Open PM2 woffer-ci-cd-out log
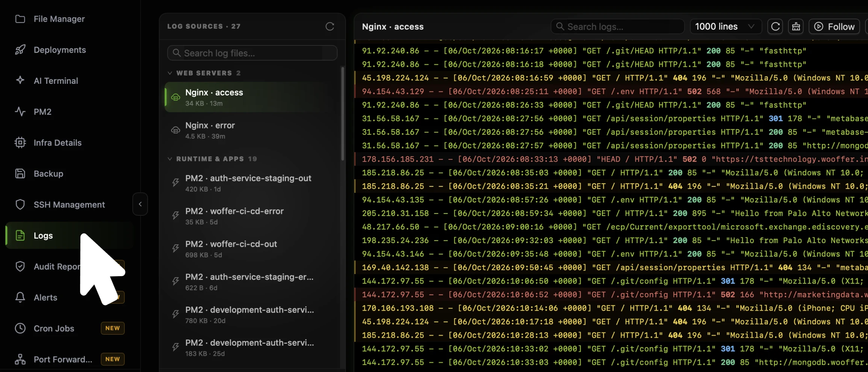 tap(252, 249)
